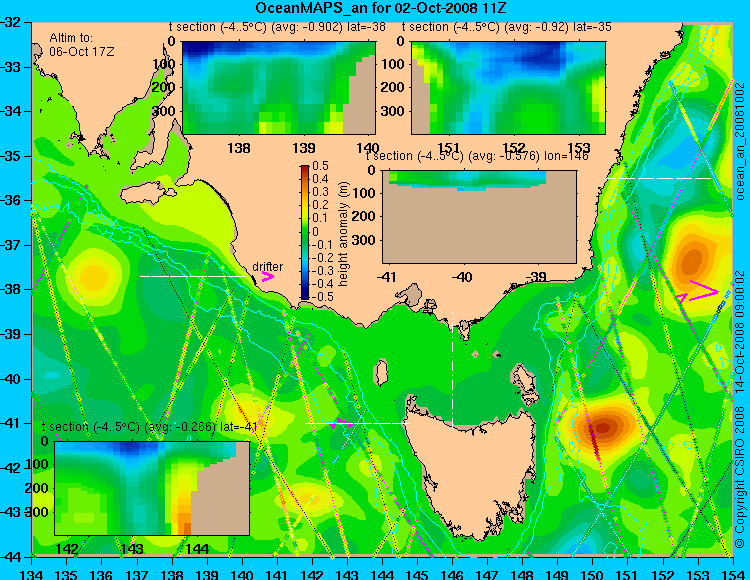Click the 137 main longitude axis label
The image size is (750, 580).
pos(137,574)
